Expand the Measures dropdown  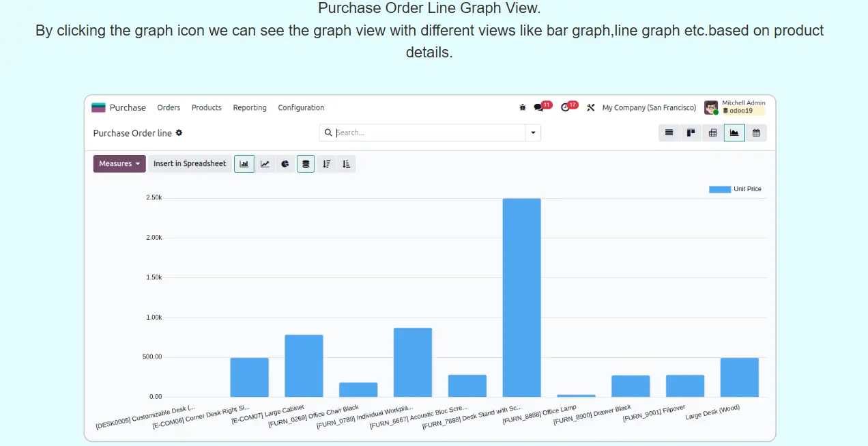coord(119,164)
